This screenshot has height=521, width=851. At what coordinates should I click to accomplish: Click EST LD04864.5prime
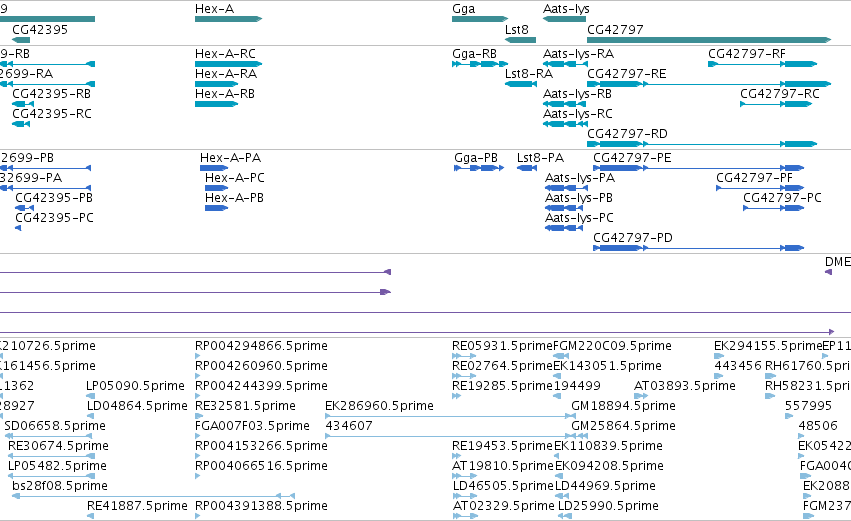137,406
